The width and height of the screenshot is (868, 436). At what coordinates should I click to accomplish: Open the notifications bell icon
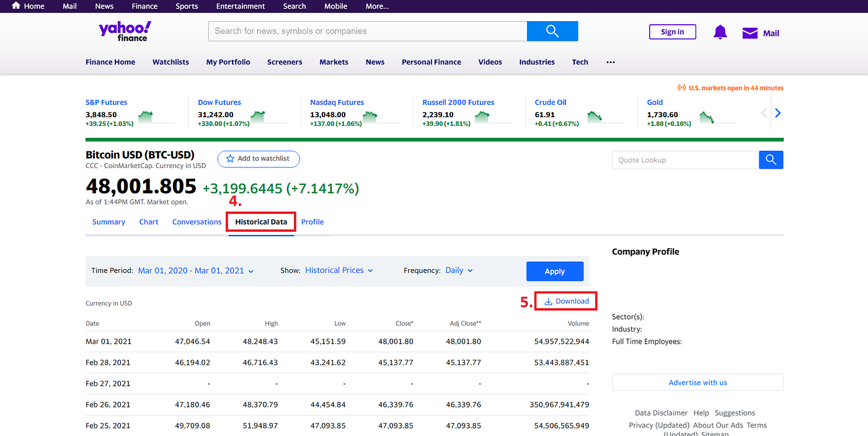720,32
